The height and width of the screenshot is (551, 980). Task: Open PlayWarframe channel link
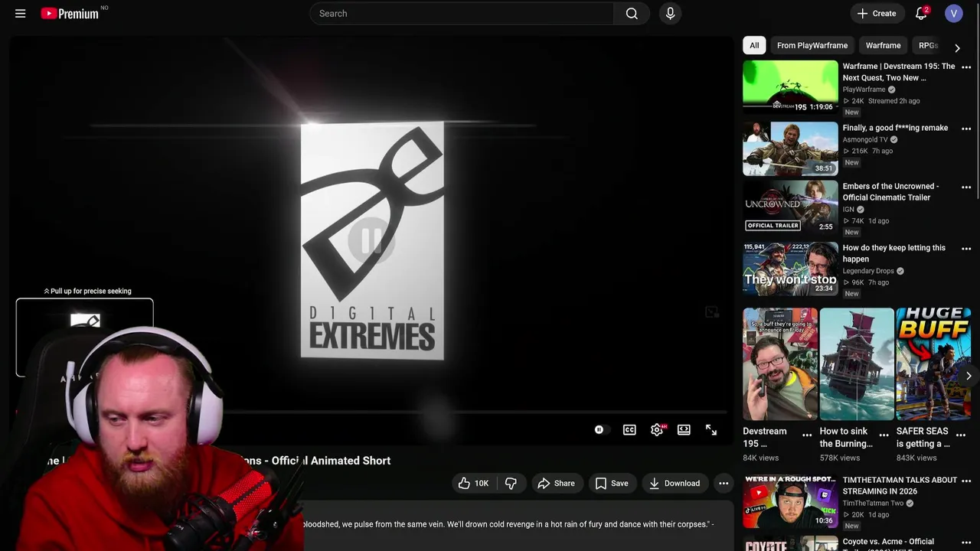point(864,90)
